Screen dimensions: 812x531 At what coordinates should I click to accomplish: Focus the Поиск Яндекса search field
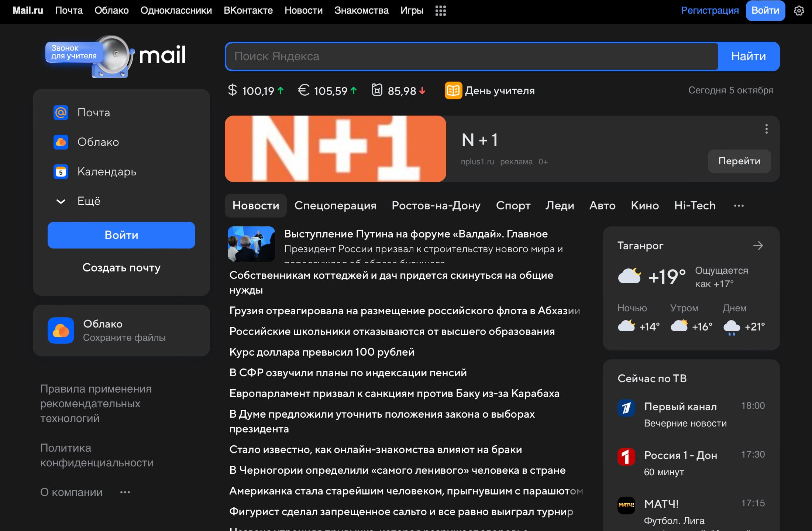click(472, 56)
